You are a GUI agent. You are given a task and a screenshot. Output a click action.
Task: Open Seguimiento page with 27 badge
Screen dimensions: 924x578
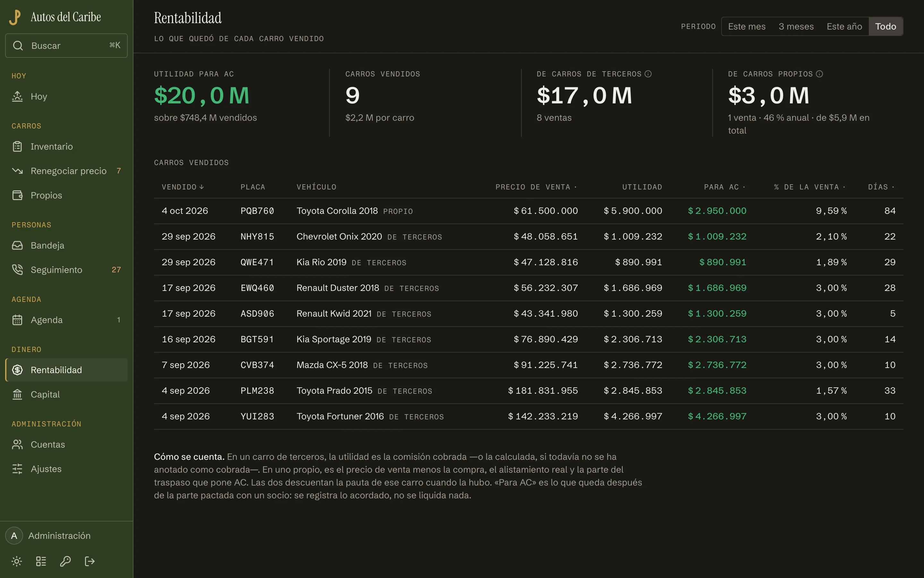(66, 270)
